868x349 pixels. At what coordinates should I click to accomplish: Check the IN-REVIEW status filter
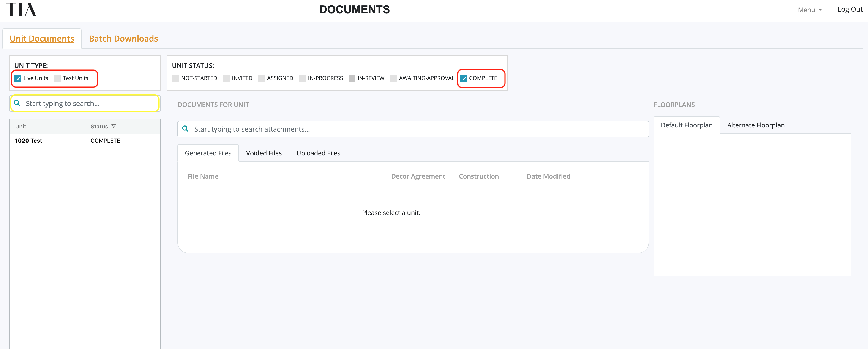coord(352,78)
